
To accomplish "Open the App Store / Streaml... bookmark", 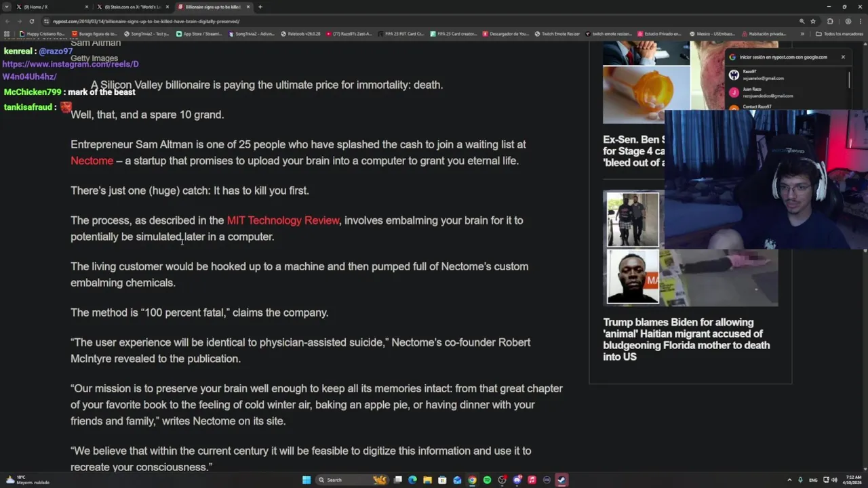I will [199, 34].
